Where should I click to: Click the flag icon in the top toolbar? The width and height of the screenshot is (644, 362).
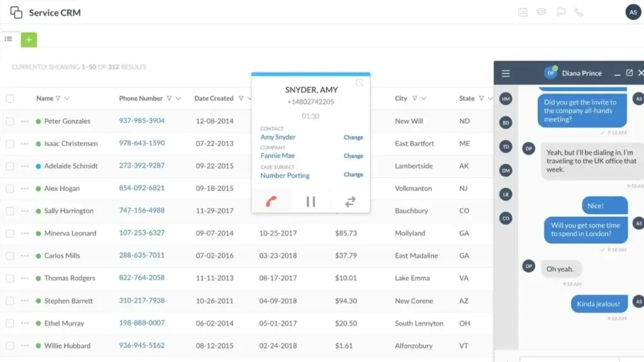coord(560,12)
